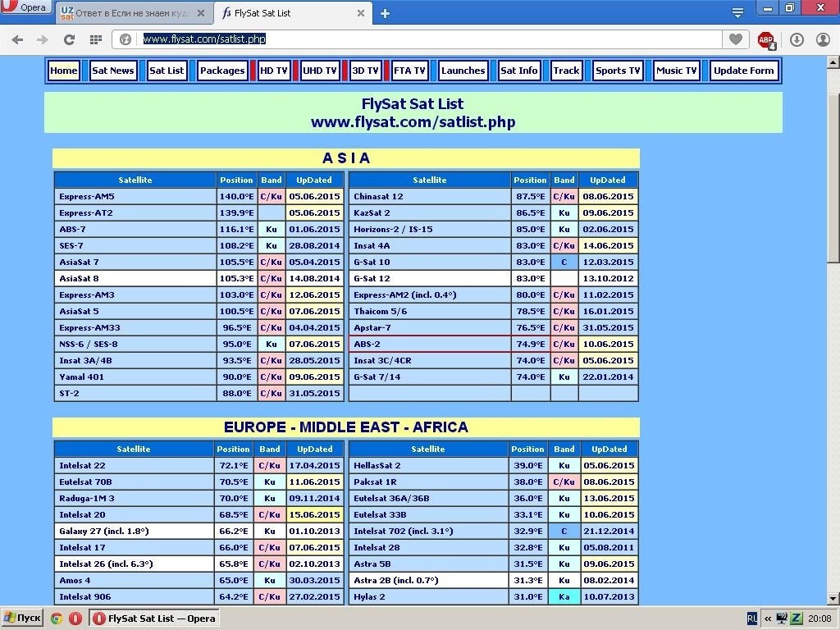Open the Launches page
Viewport: 840px width, 630px height.
click(x=463, y=71)
